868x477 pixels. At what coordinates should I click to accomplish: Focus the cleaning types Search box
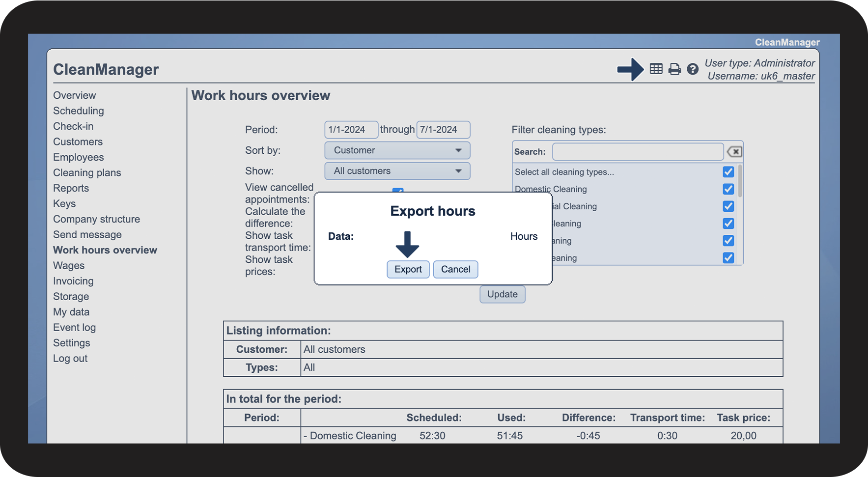(x=637, y=152)
